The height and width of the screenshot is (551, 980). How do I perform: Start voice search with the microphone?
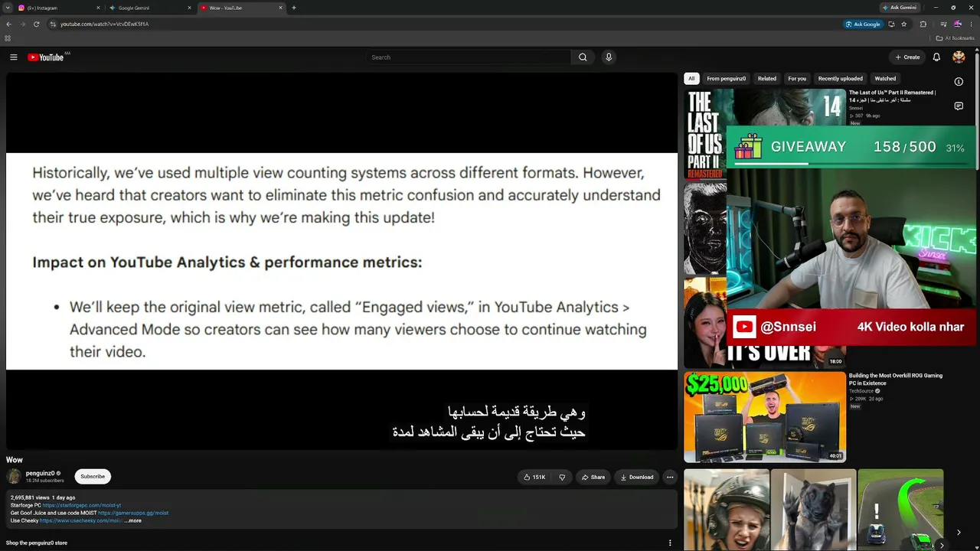[609, 57]
